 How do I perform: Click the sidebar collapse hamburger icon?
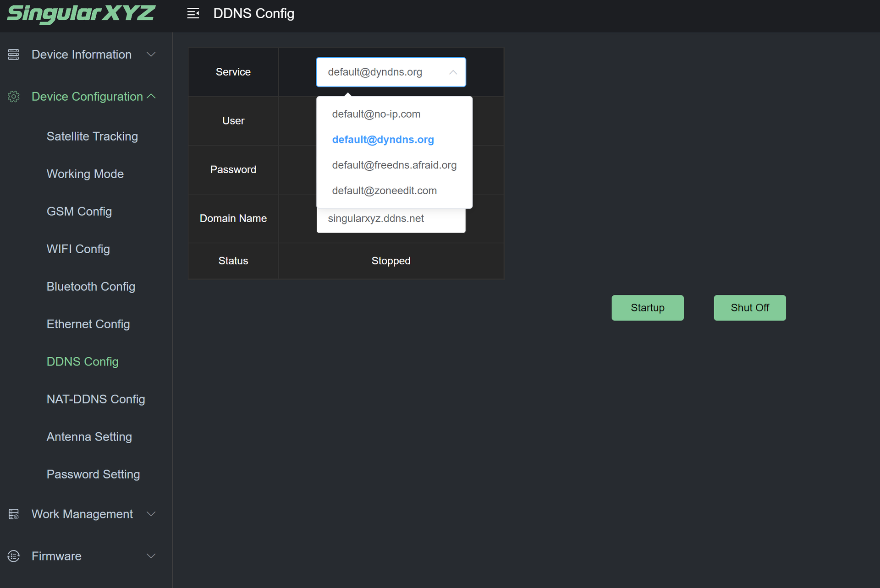tap(193, 14)
